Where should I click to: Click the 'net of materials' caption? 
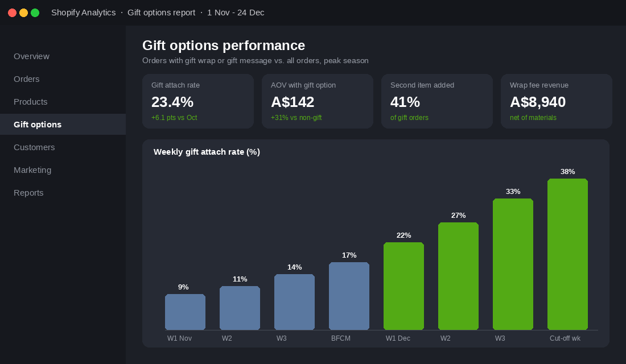[533, 118]
